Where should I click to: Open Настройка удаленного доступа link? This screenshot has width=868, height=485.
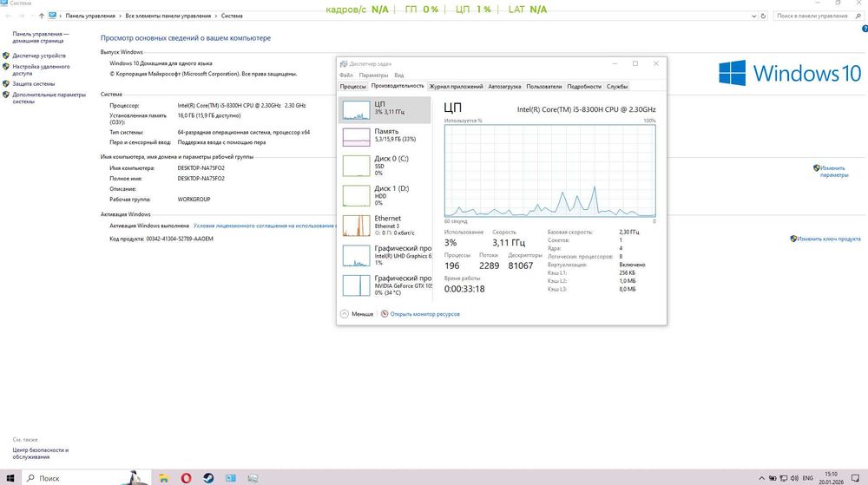(x=41, y=69)
